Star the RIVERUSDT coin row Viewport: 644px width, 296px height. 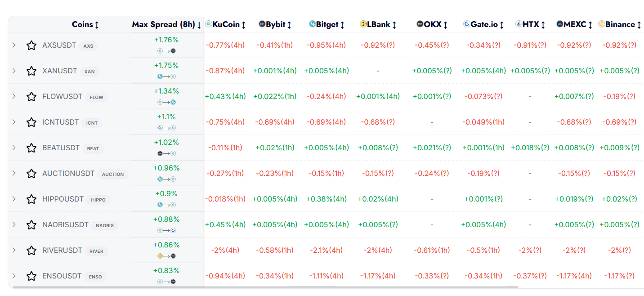31,251
